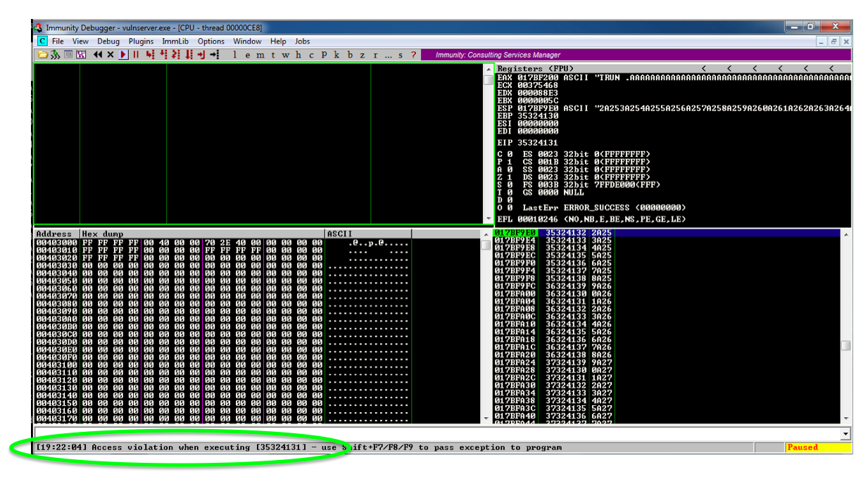Viewport: 868px width, 486px height.
Task: Open the File menu
Action: (58, 41)
